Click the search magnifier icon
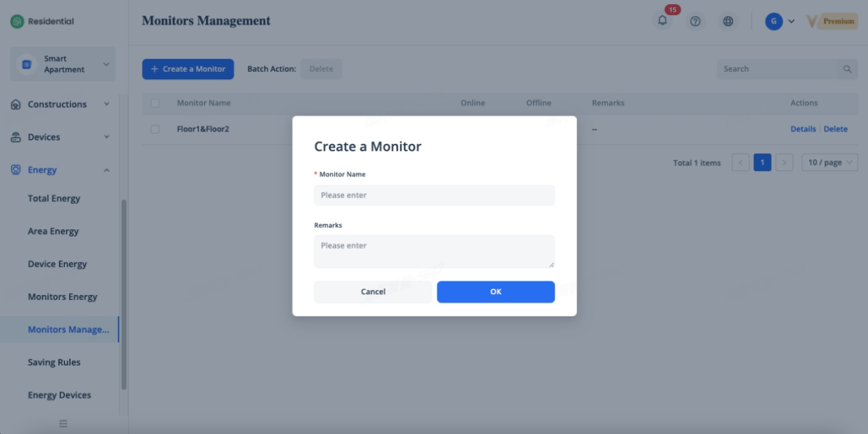 point(847,69)
